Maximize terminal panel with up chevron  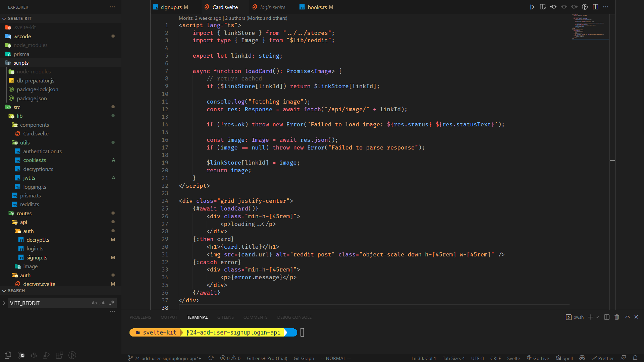(627, 317)
